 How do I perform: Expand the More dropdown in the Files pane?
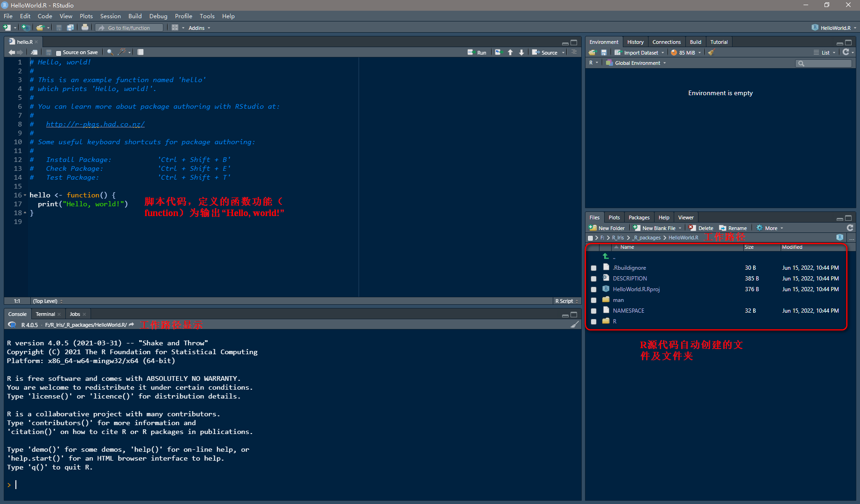click(769, 228)
